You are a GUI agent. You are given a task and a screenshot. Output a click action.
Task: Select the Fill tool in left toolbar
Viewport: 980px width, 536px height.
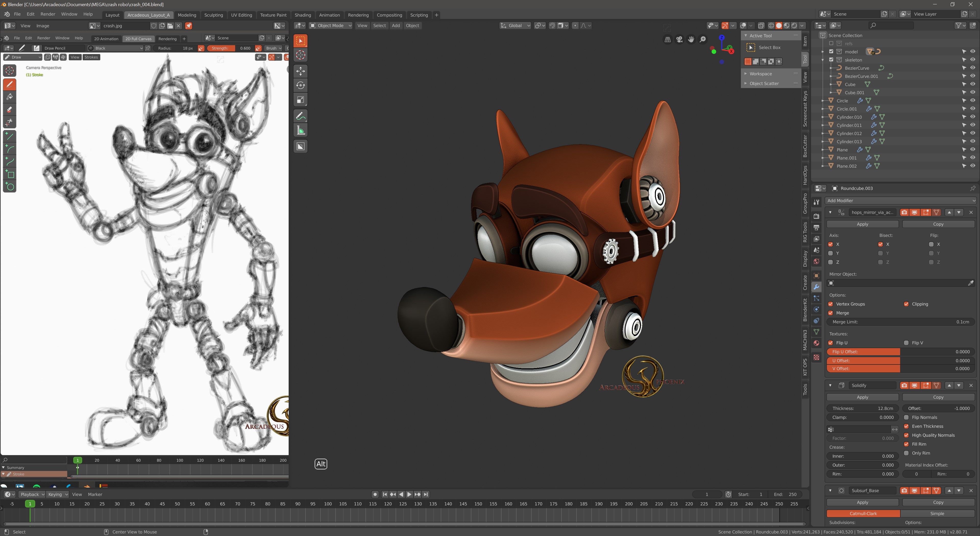click(9, 97)
